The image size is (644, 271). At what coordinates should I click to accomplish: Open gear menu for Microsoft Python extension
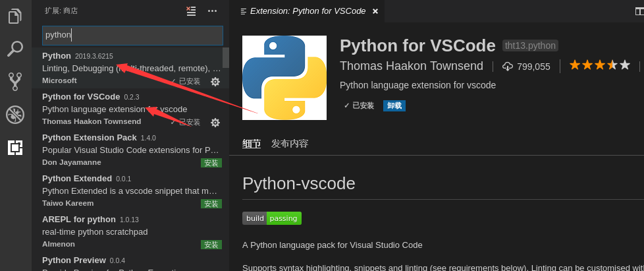[x=215, y=81]
